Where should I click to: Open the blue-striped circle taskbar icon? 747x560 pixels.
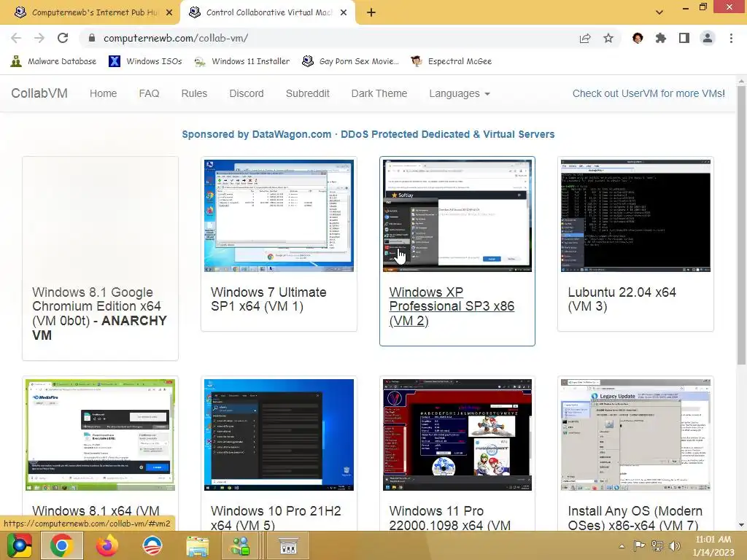[x=152, y=545]
